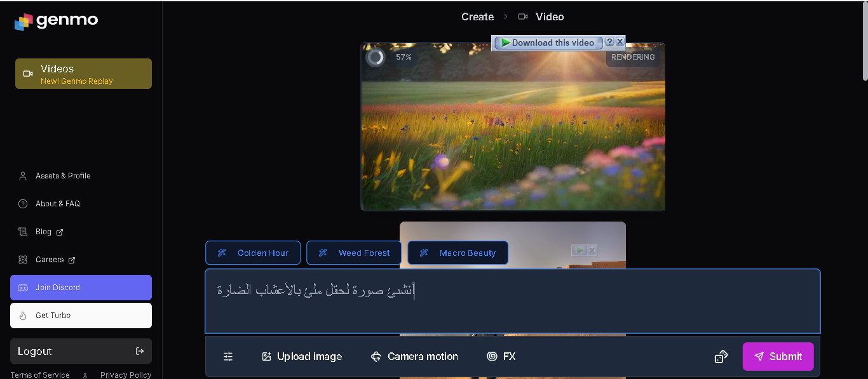
Task: Click the rendering progress spinner
Action: [376, 57]
